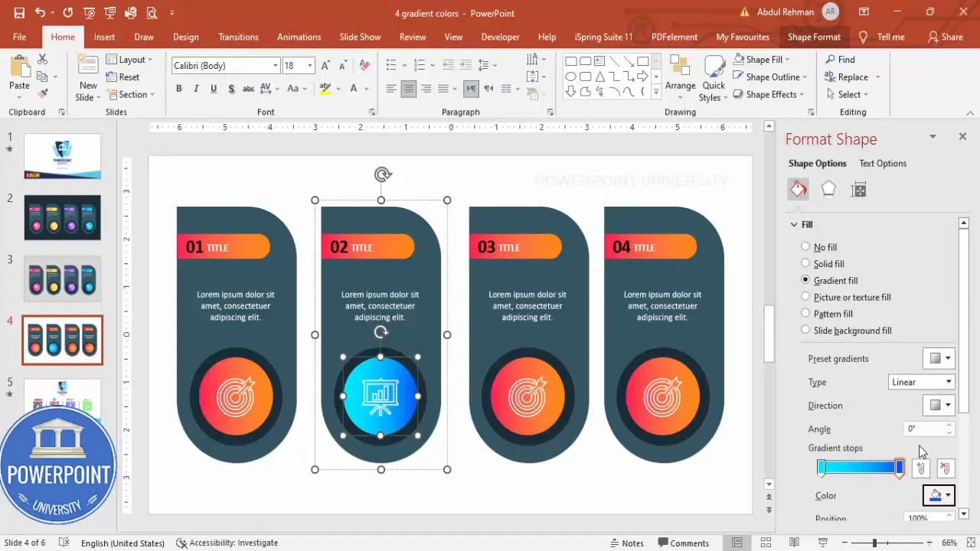Open Arrange options
This screenshot has height=551, width=980.
tap(680, 77)
